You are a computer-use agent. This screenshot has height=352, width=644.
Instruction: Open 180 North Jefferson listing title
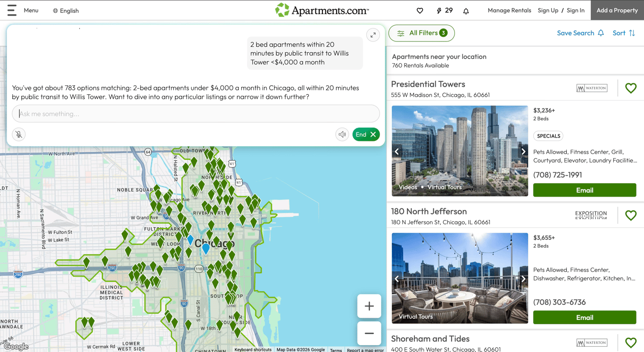point(429,211)
